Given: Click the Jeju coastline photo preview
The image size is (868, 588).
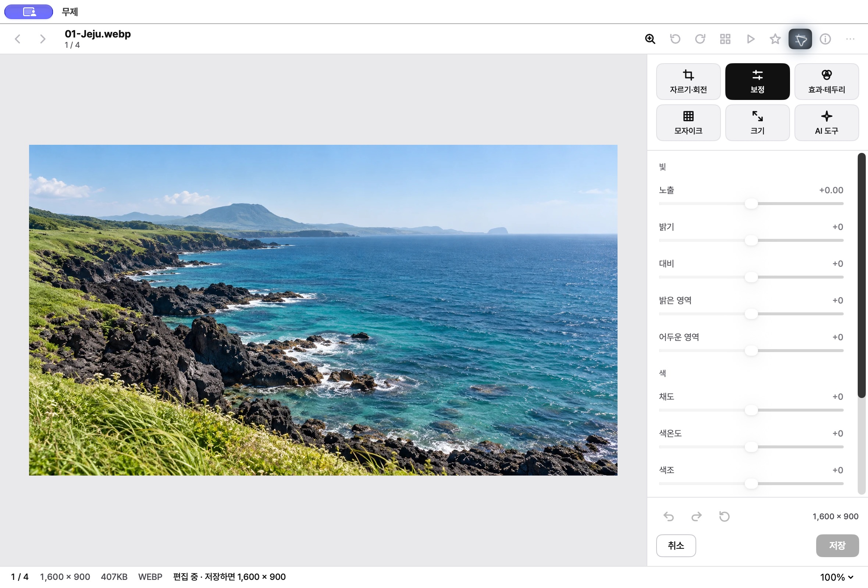Looking at the screenshot, I should pyautogui.click(x=323, y=310).
